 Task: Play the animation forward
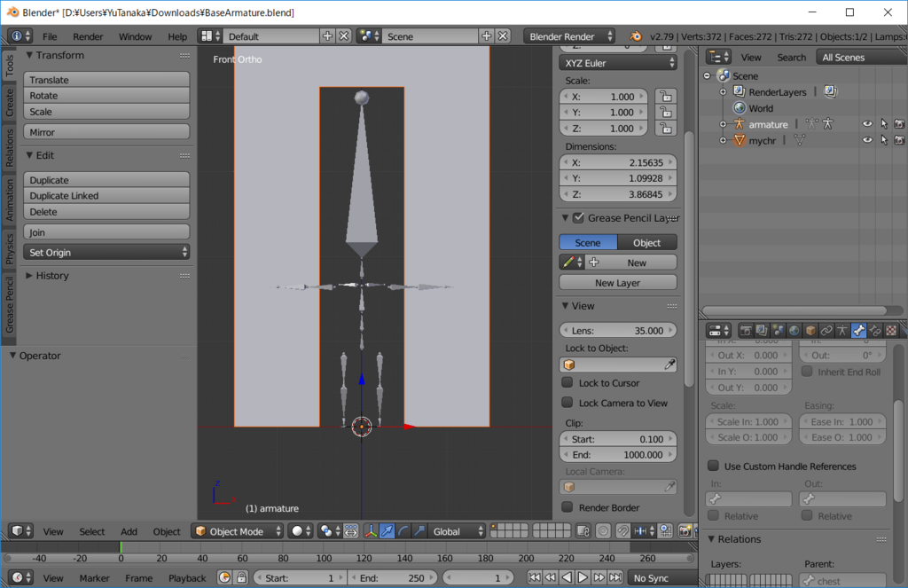pos(583,577)
